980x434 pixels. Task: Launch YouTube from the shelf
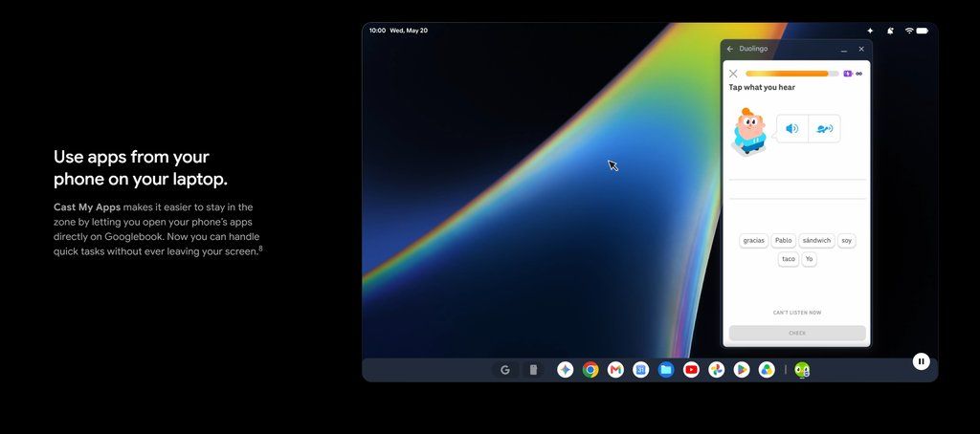[x=691, y=370]
